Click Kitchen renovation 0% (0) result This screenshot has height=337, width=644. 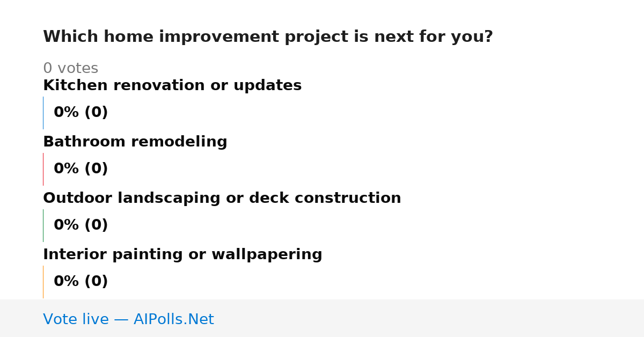pyautogui.click(x=81, y=113)
